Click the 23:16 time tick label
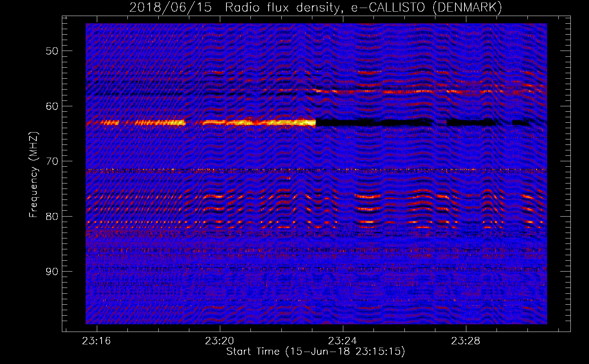Image resolution: width=589 pixels, height=364 pixels. coord(96,341)
